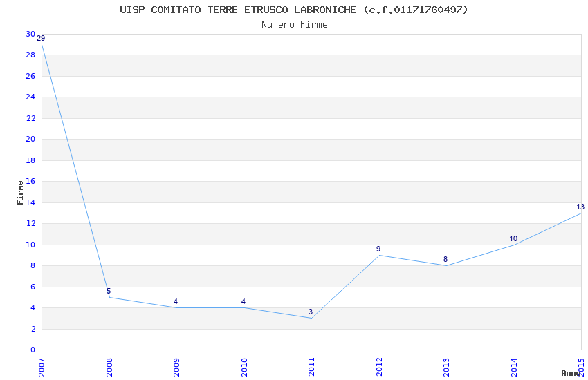
Task: Click the x-axis year label 2008
Action: pyautogui.click(x=109, y=368)
